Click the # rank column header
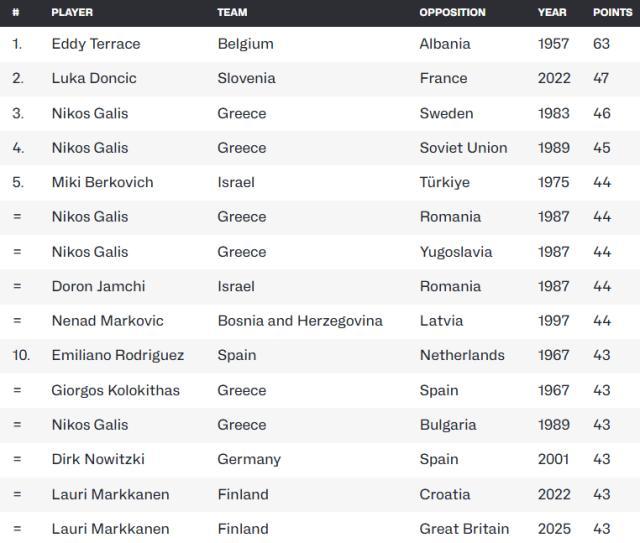640x543 pixels. coord(16,13)
